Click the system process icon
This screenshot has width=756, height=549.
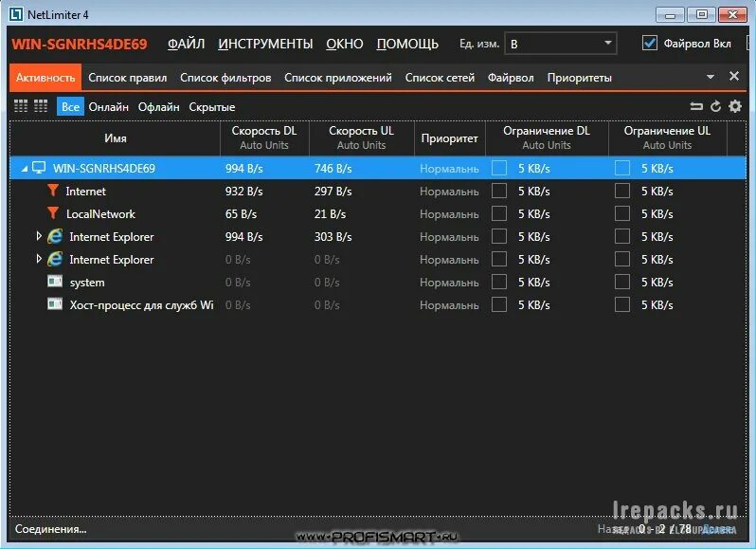point(55,281)
